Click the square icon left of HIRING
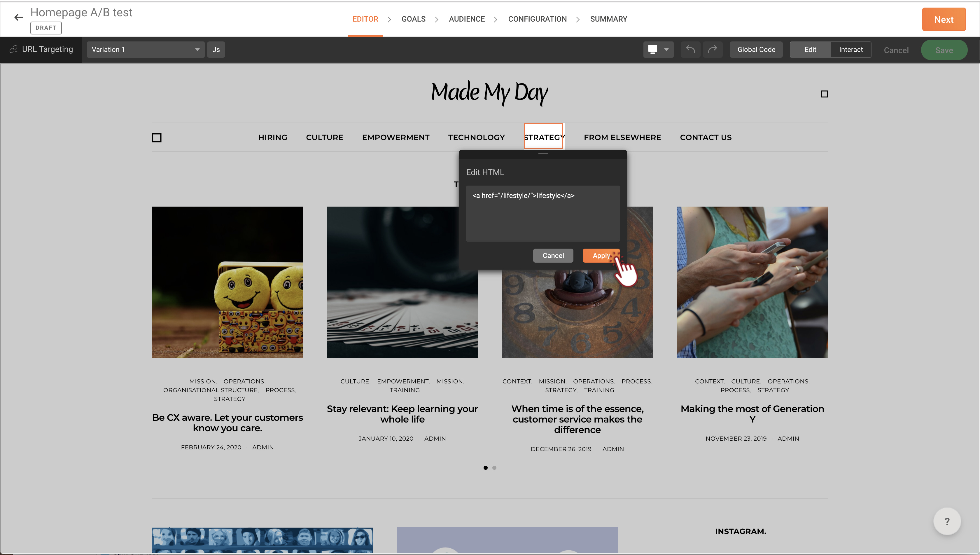Screen dimensions: 980x555 click(157, 138)
